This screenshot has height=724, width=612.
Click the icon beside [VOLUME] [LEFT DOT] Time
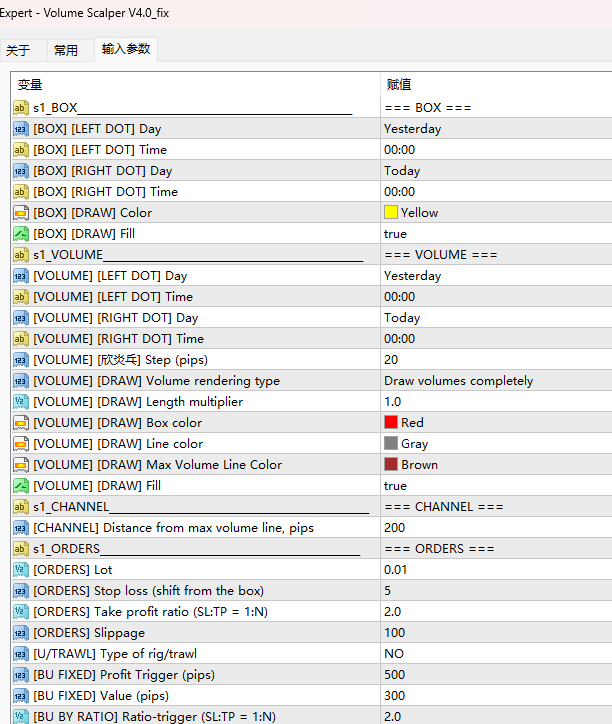[21, 297]
